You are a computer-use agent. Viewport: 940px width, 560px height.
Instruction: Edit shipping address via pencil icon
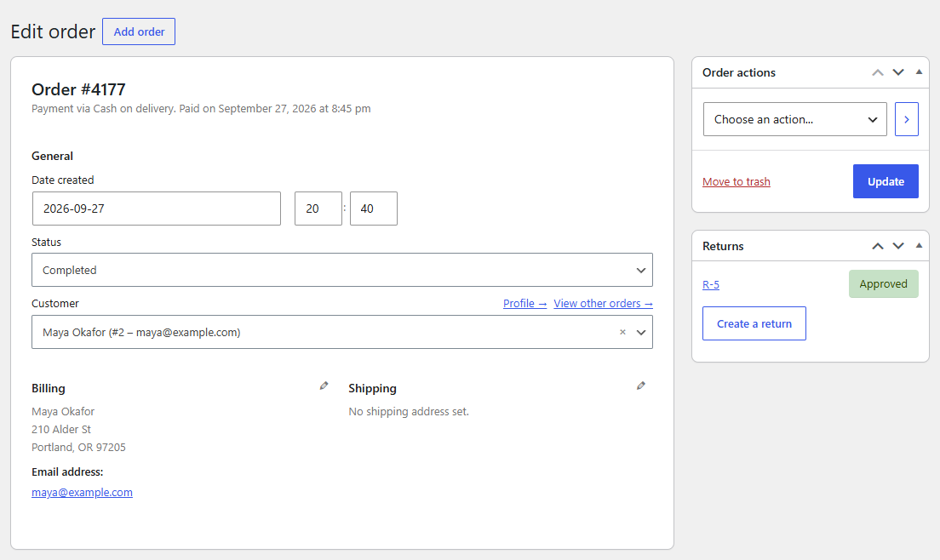pos(641,386)
